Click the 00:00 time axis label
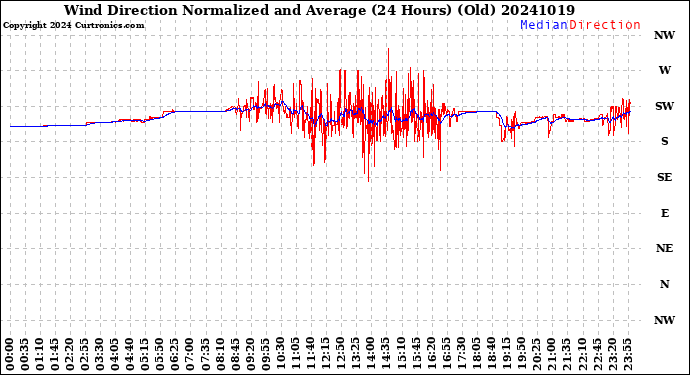 click(10, 355)
